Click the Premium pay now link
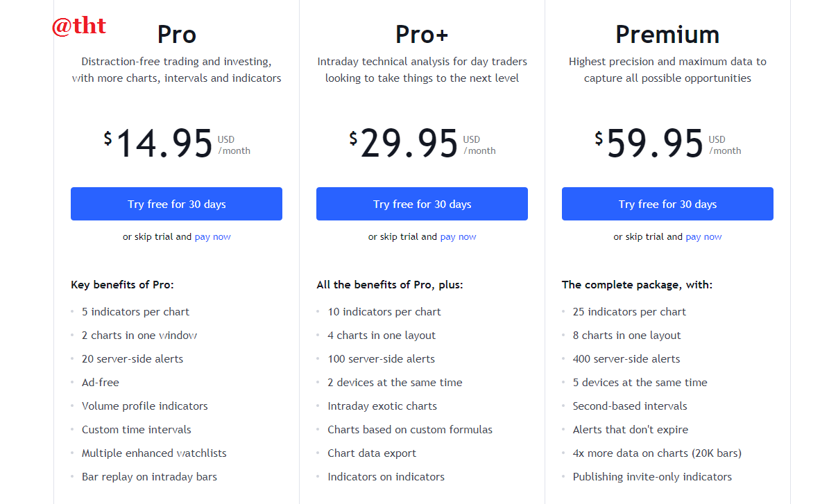The height and width of the screenshot is (504, 829). [703, 236]
